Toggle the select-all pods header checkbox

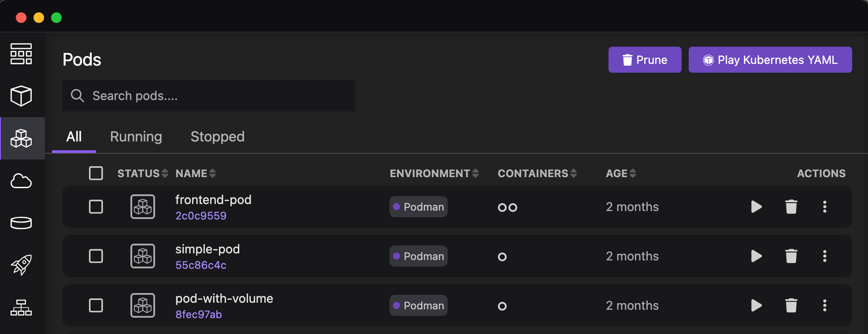[96, 173]
